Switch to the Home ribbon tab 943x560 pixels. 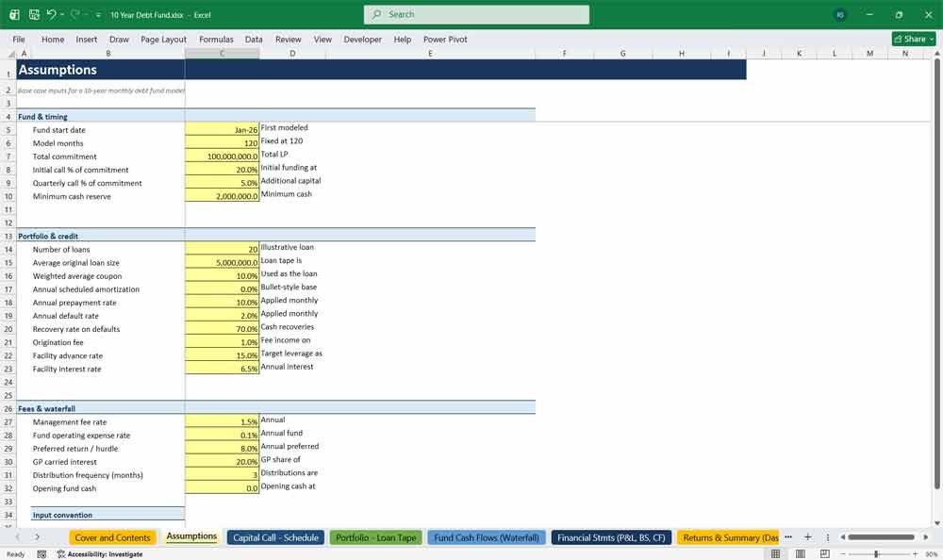52,39
